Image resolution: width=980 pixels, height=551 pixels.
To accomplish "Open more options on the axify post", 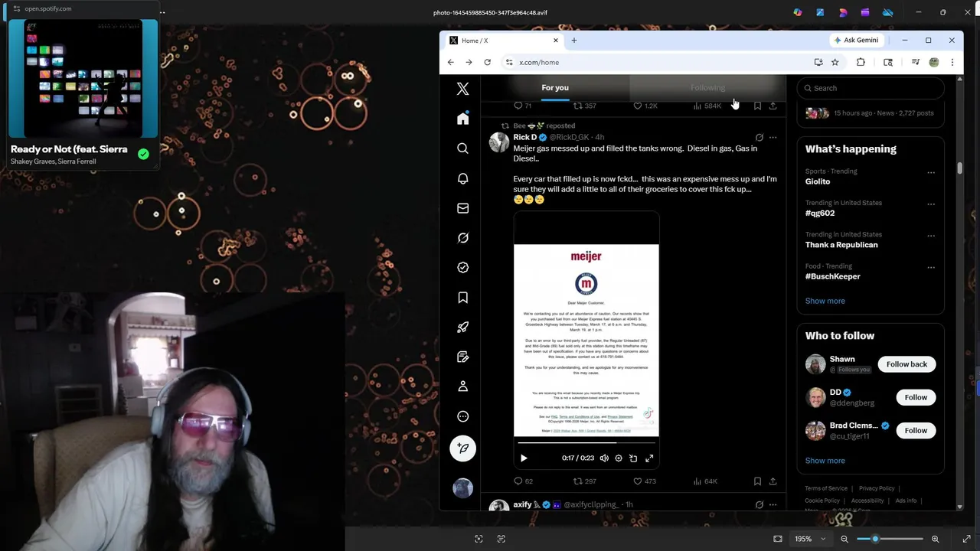I will click(x=773, y=505).
